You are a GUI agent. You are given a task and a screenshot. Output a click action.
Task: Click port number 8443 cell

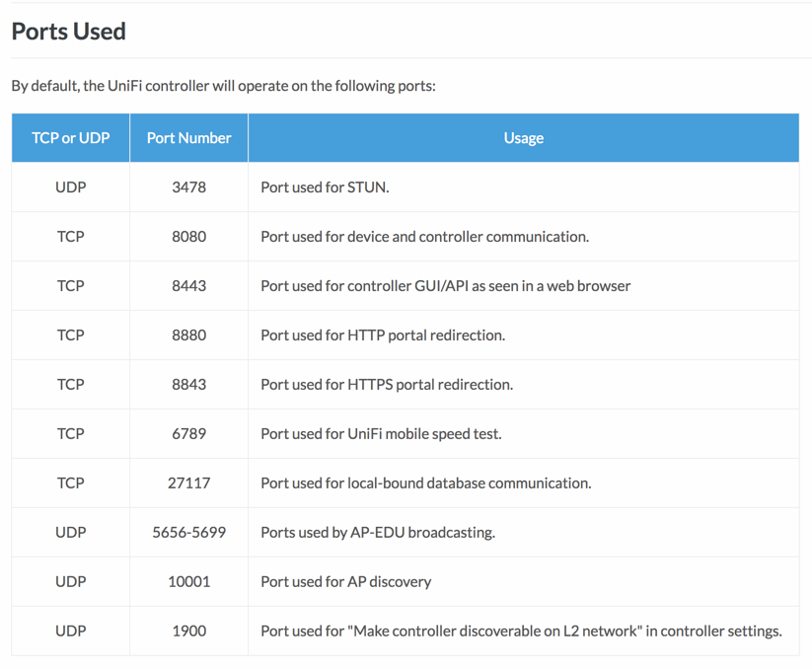pos(189,286)
